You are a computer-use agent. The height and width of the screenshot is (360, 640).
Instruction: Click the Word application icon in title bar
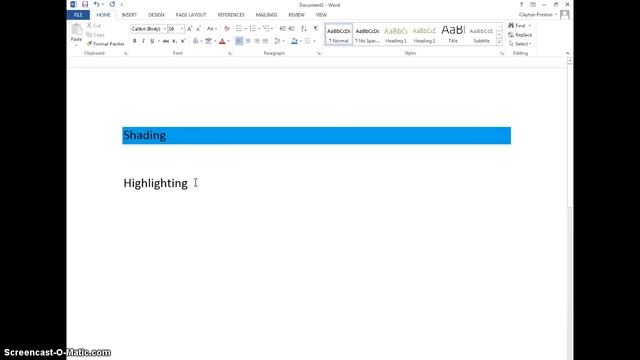click(x=73, y=4)
